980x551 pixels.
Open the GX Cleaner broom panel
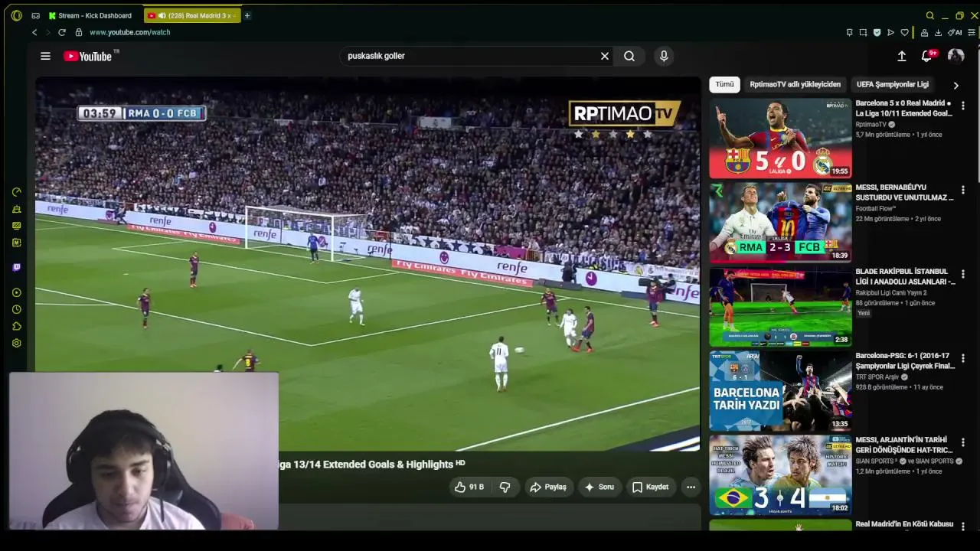tap(17, 209)
